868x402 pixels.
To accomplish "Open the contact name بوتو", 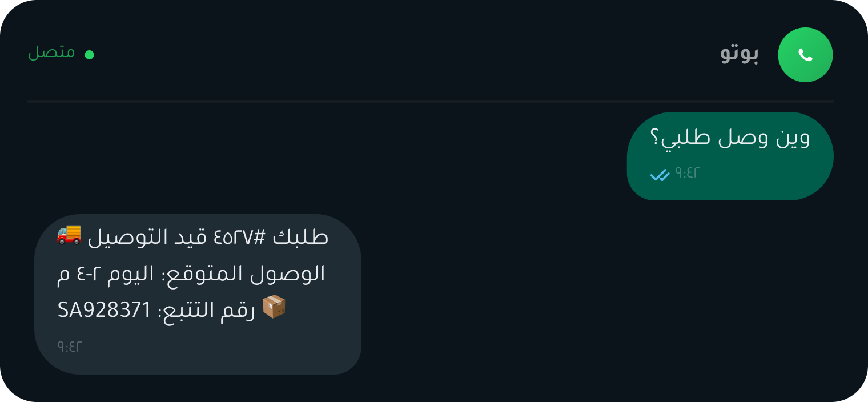I will 740,54.
